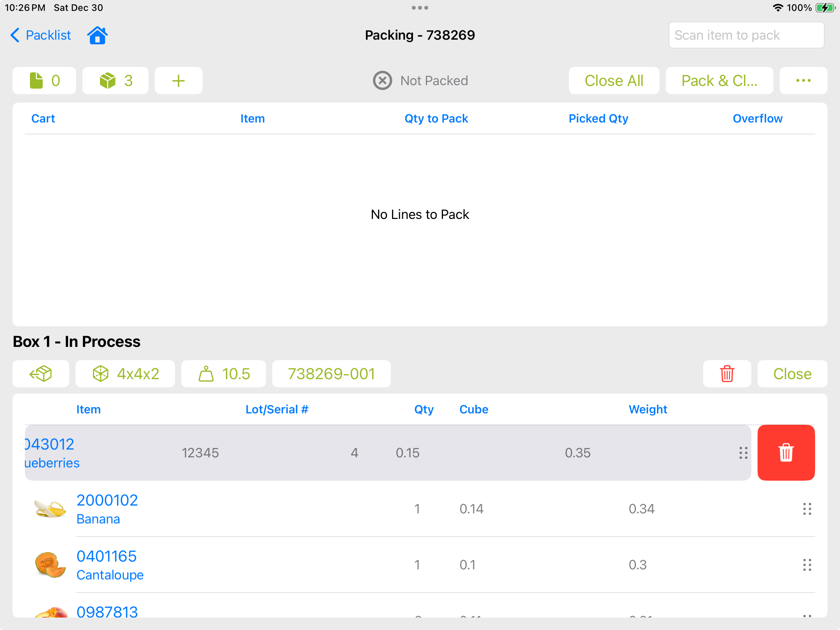
Task: Edit box weight 10.5 button
Action: 224,374
